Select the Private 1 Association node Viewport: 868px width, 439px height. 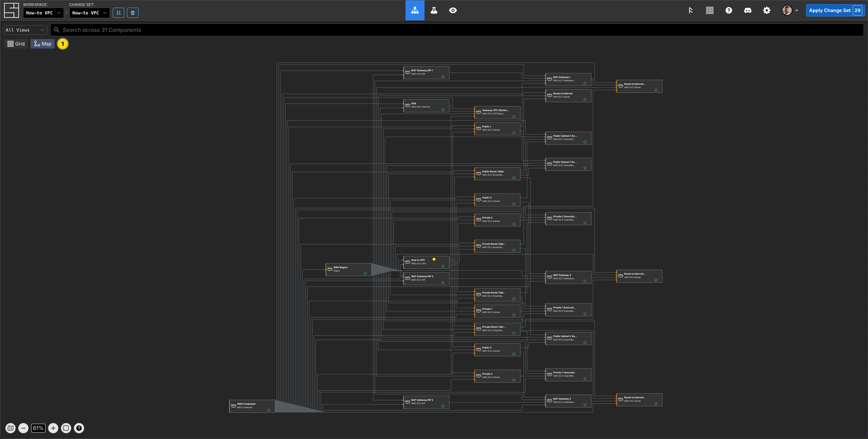[x=568, y=310]
